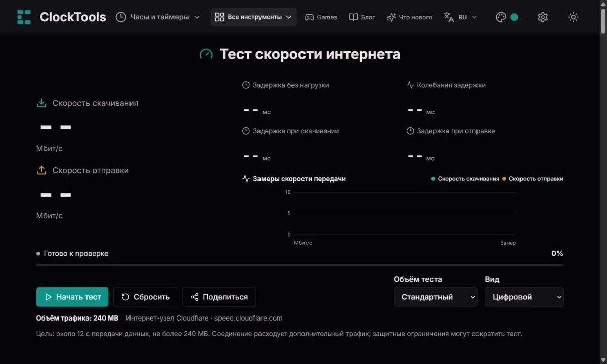Click the clock icon beside Задержка при скачивании
This screenshot has height=364, width=607.
click(x=246, y=131)
